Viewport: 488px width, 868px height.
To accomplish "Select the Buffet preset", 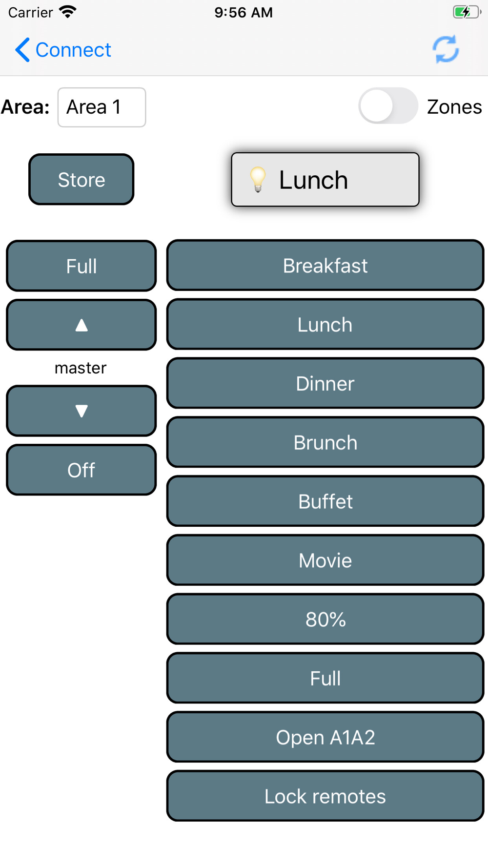I will point(325,501).
